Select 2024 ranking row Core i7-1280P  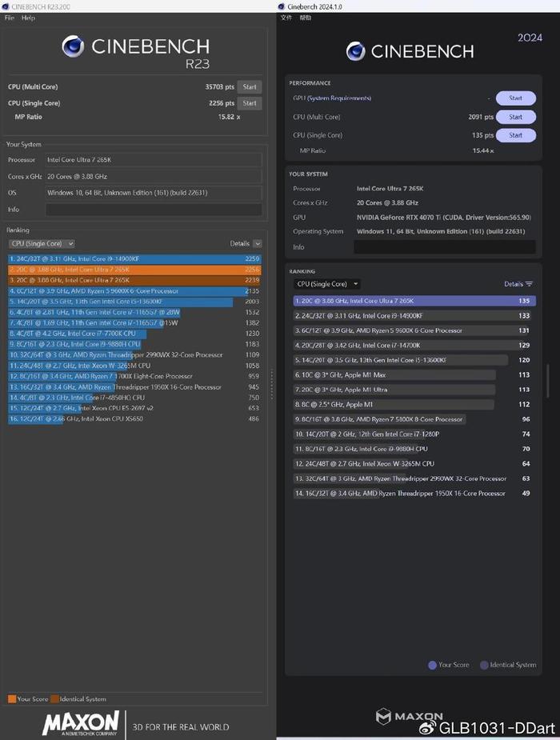coord(414,434)
